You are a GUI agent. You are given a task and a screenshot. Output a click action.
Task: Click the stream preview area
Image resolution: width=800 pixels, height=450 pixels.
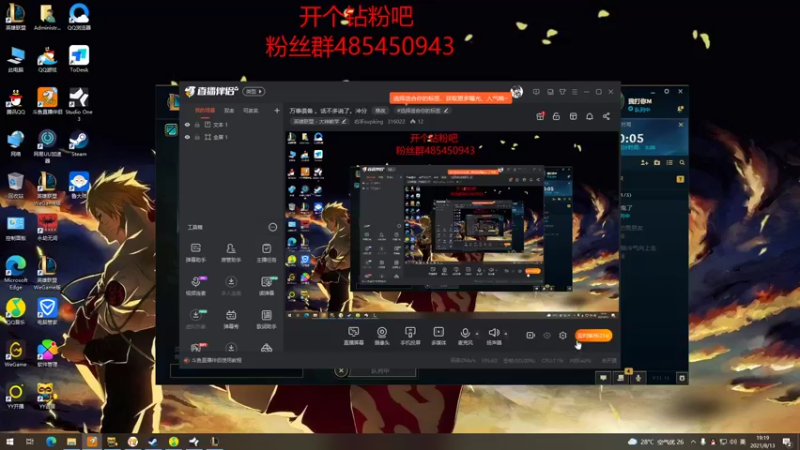tap(452, 224)
